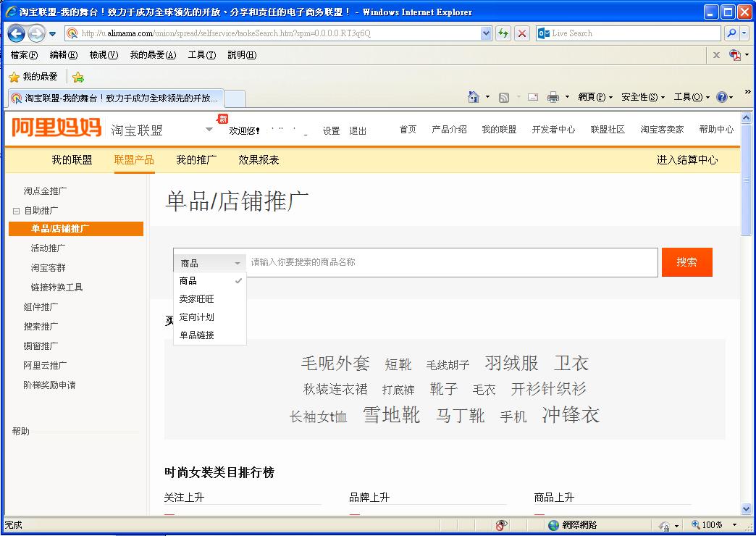Click the 羽绒服 hot keyword
Screen dimensions: 756x536
511,363
